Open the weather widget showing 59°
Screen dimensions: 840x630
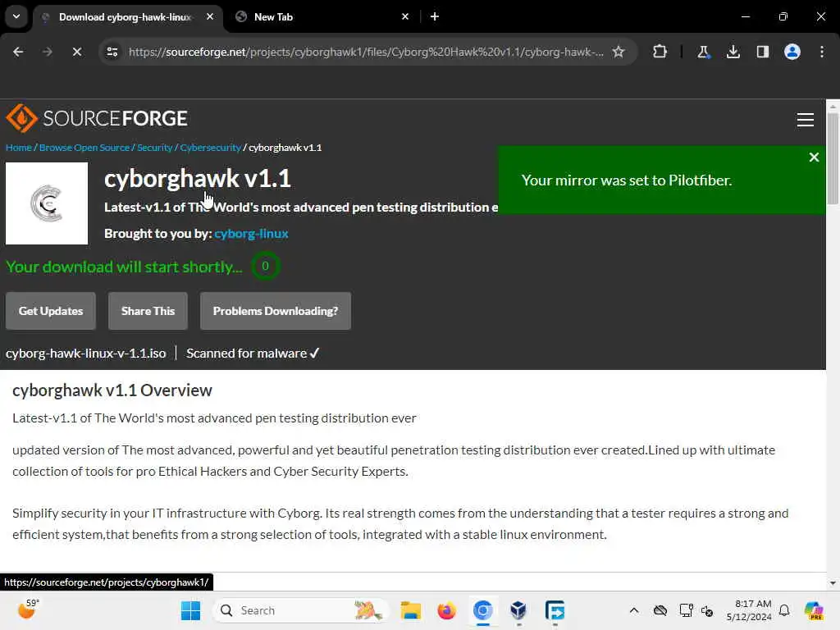(28, 609)
